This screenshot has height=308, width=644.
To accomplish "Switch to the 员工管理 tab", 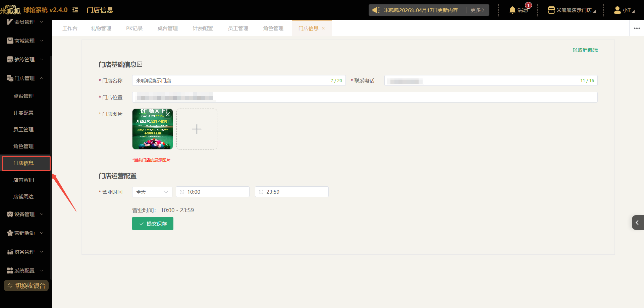I will (x=238, y=28).
